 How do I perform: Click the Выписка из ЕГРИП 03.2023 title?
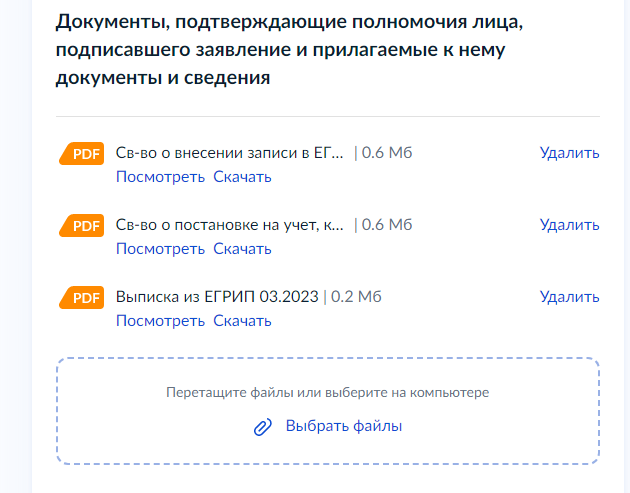(x=217, y=297)
